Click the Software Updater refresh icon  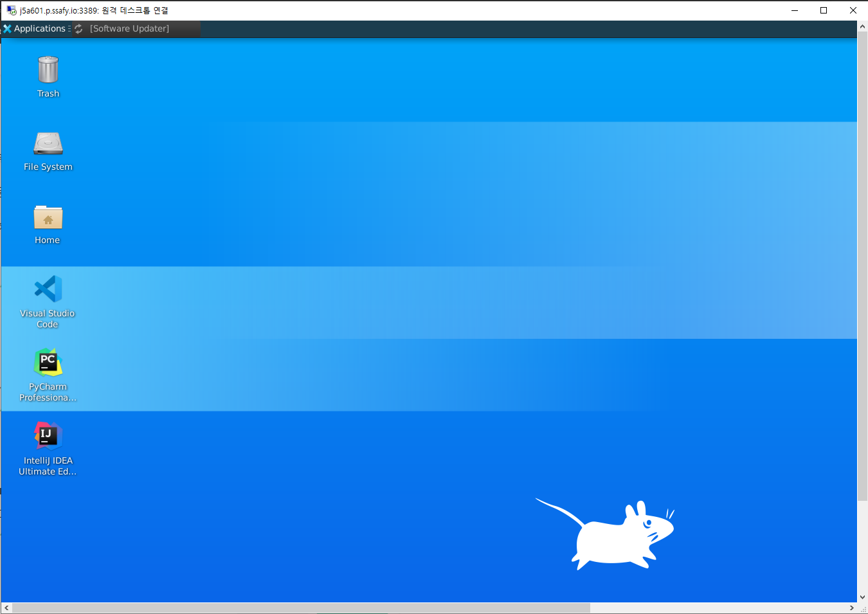[x=78, y=29]
